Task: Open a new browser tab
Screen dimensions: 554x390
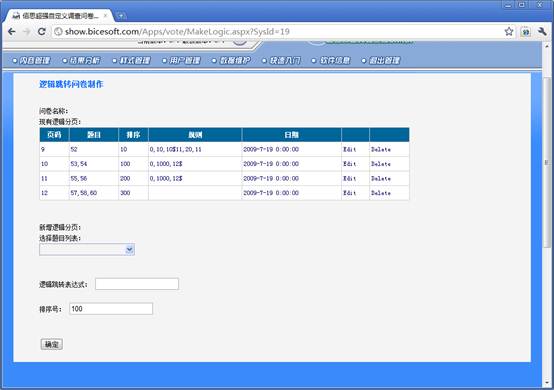Action: (121, 16)
